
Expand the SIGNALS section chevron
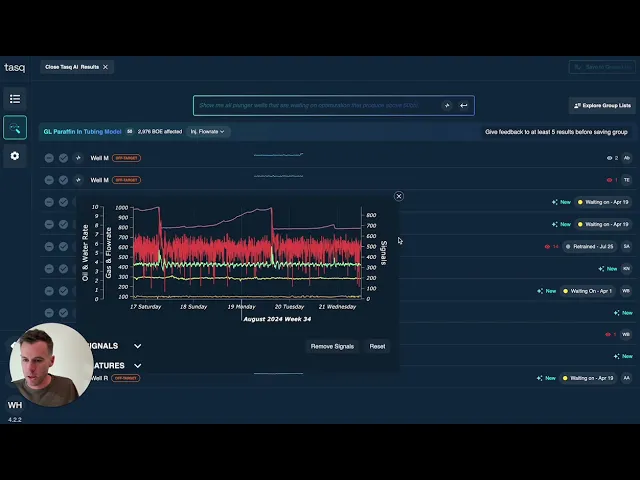138,346
